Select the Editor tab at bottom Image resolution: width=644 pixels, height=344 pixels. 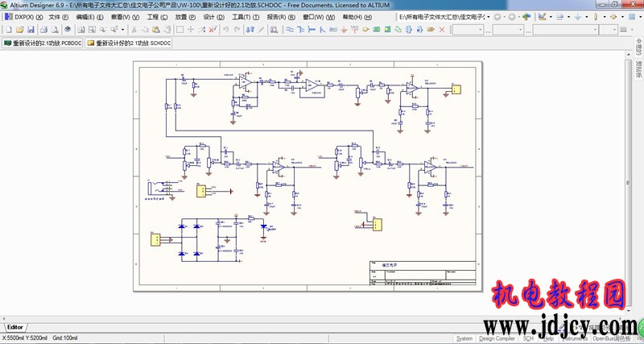(x=15, y=327)
